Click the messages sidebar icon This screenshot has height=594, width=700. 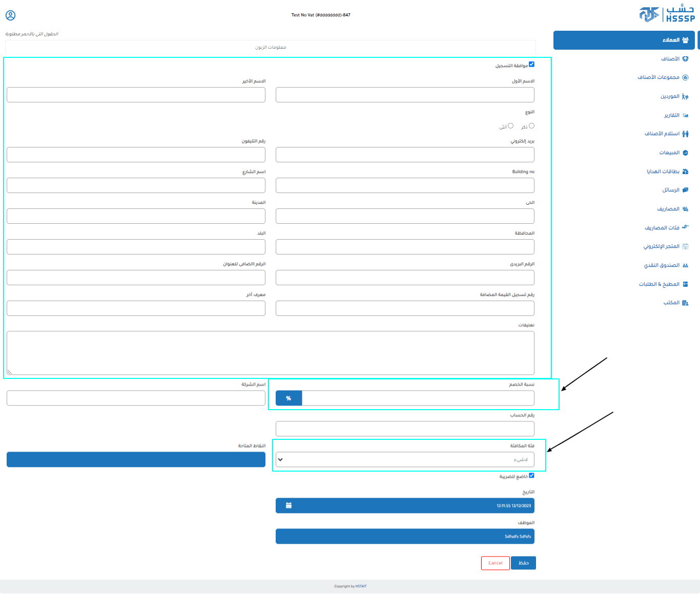click(685, 190)
